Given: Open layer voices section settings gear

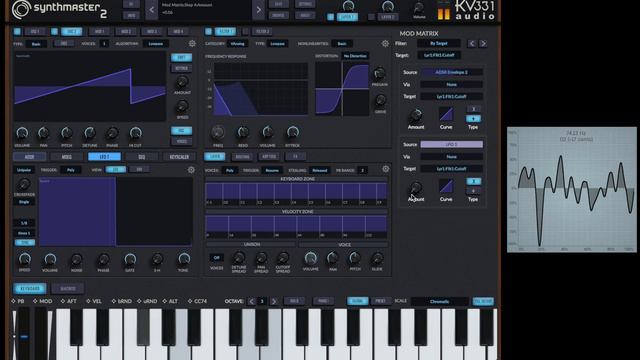Looking at the screenshot, I should 385,169.
